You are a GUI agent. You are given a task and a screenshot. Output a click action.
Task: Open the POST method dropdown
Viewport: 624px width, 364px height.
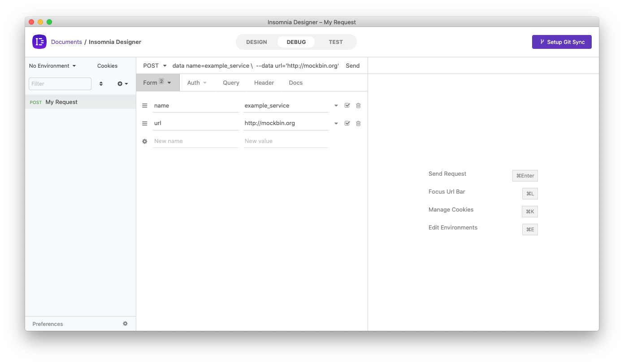click(x=155, y=65)
